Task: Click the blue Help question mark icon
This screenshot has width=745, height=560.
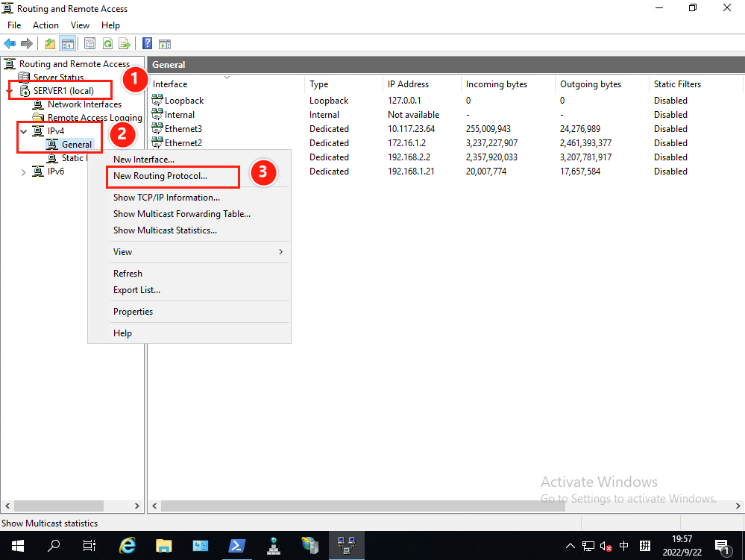Action: [x=148, y=44]
